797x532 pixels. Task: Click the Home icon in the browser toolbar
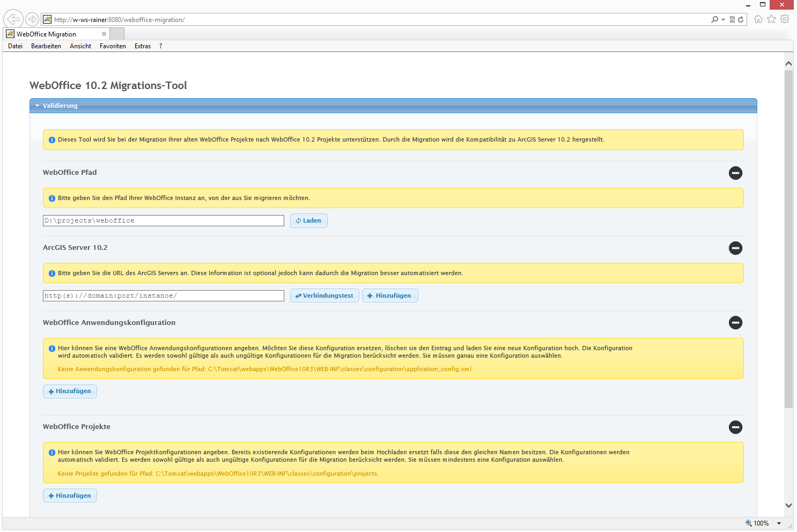(x=758, y=19)
